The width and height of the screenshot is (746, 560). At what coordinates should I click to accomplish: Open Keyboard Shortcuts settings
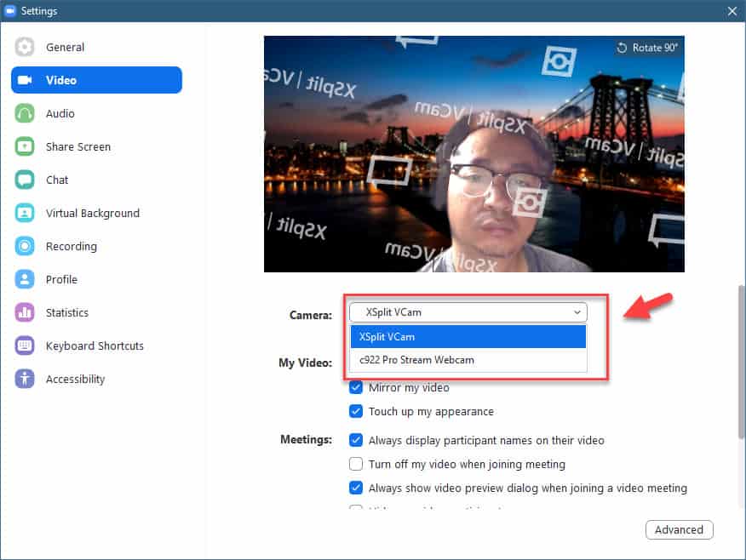tap(96, 346)
